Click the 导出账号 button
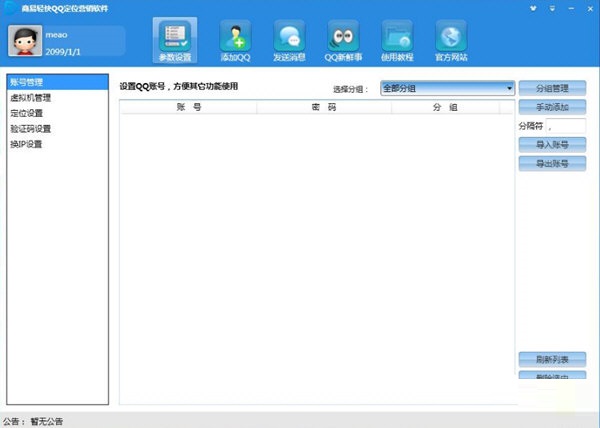600x428 pixels. [552, 163]
